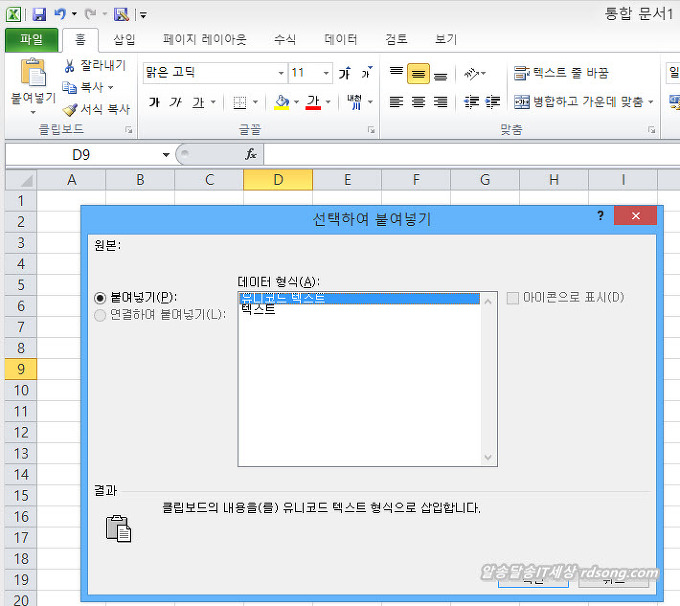
Task: Click the green 파일 (File) button
Action: point(31,40)
